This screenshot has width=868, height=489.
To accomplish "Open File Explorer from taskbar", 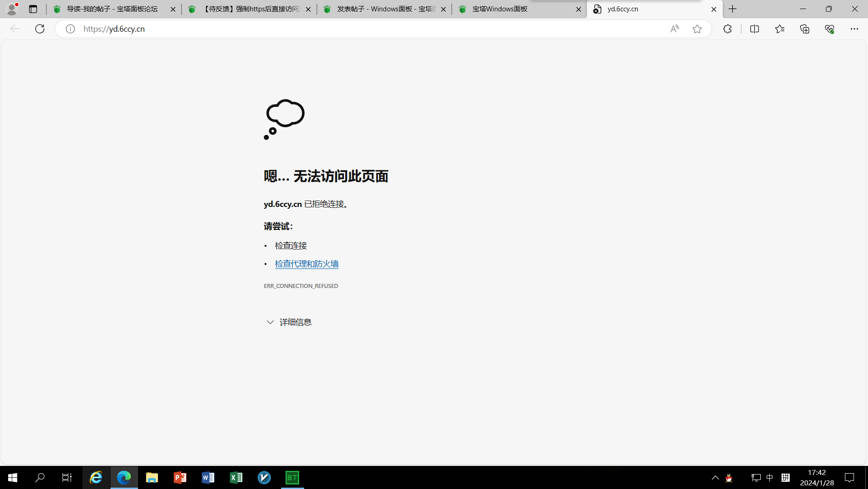I will click(152, 477).
